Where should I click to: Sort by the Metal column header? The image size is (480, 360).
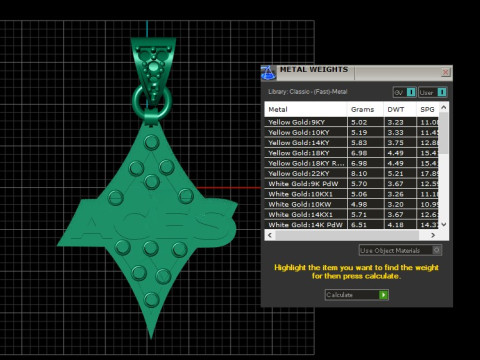coord(306,109)
